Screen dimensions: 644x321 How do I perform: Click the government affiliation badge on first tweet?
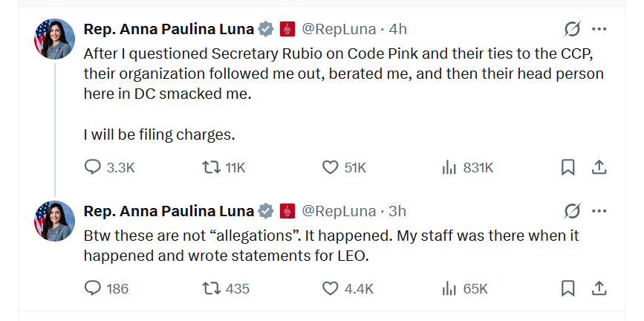click(287, 29)
